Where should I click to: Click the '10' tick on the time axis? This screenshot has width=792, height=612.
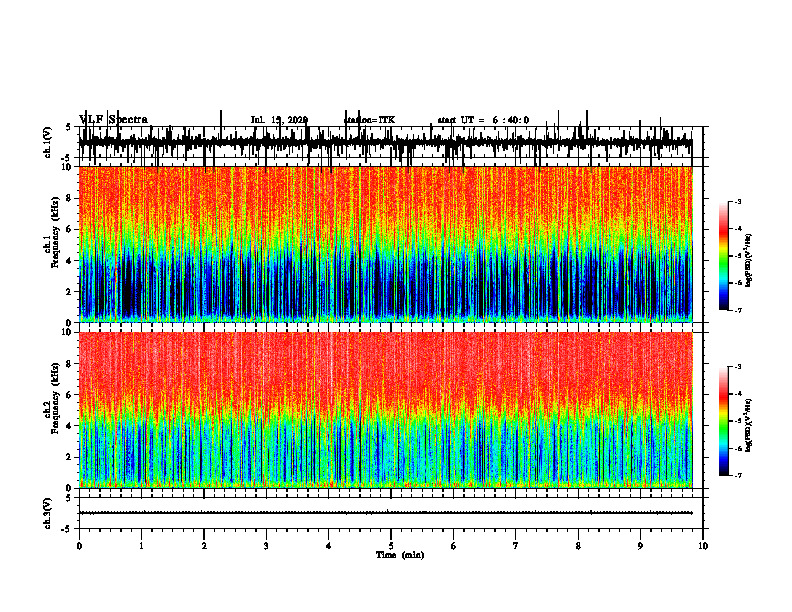click(x=703, y=546)
